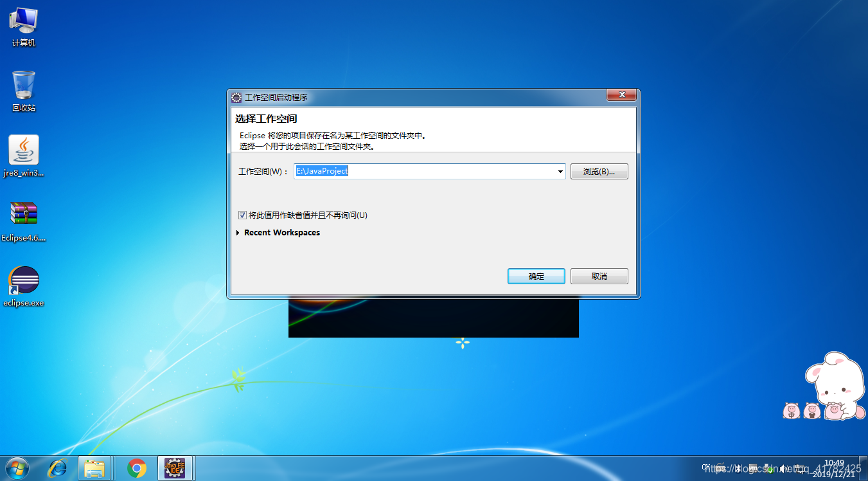Select the Eclipse4.6 WinRAR archive icon

pos(23,221)
